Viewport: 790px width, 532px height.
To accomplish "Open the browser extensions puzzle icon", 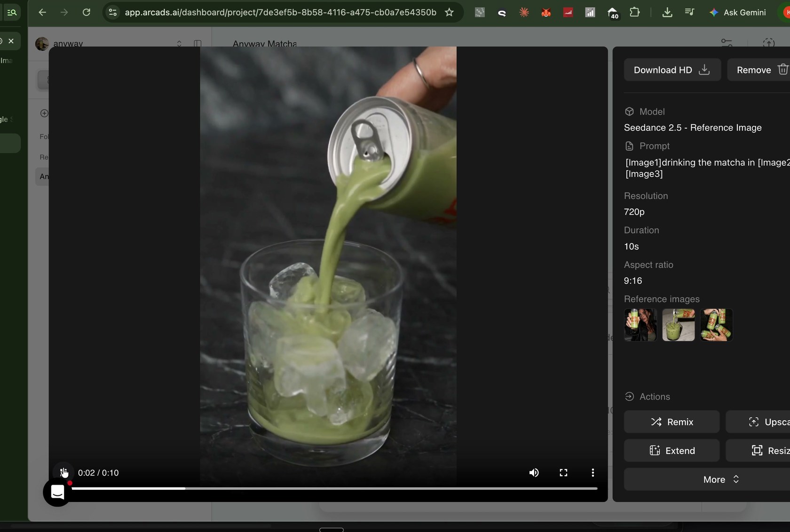I will click(x=634, y=12).
